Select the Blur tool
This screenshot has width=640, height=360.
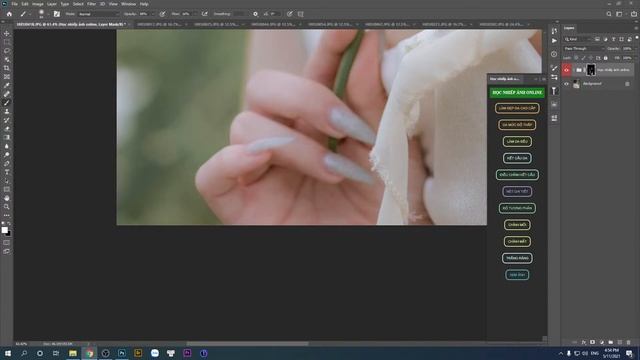(7, 146)
